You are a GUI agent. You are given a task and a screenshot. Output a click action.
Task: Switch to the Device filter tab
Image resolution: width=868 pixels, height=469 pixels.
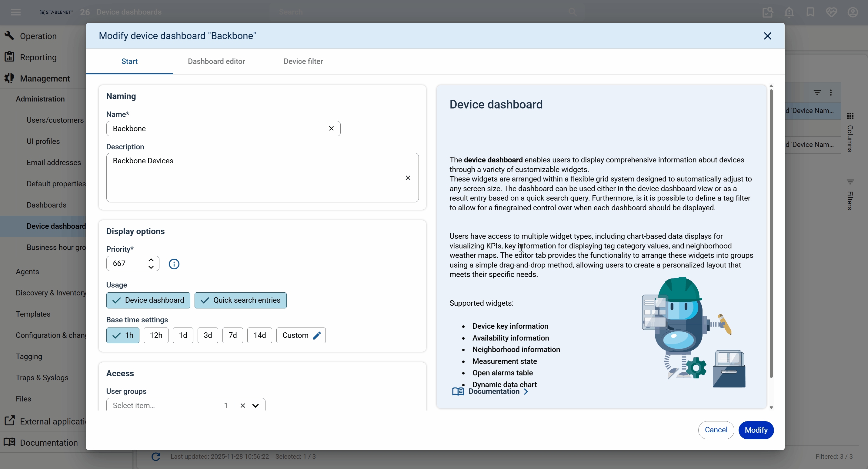pos(303,61)
